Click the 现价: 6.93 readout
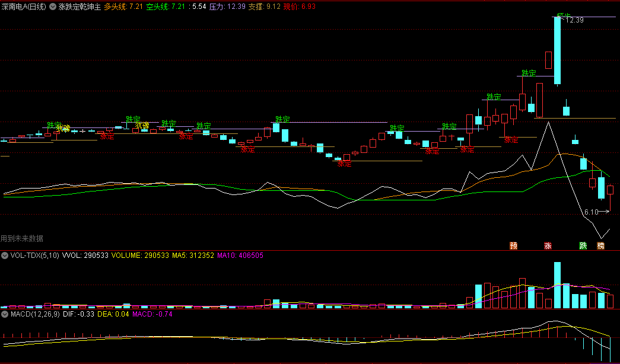Image resolution: width=620 pixels, height=364 pixels. click(300, 7)
